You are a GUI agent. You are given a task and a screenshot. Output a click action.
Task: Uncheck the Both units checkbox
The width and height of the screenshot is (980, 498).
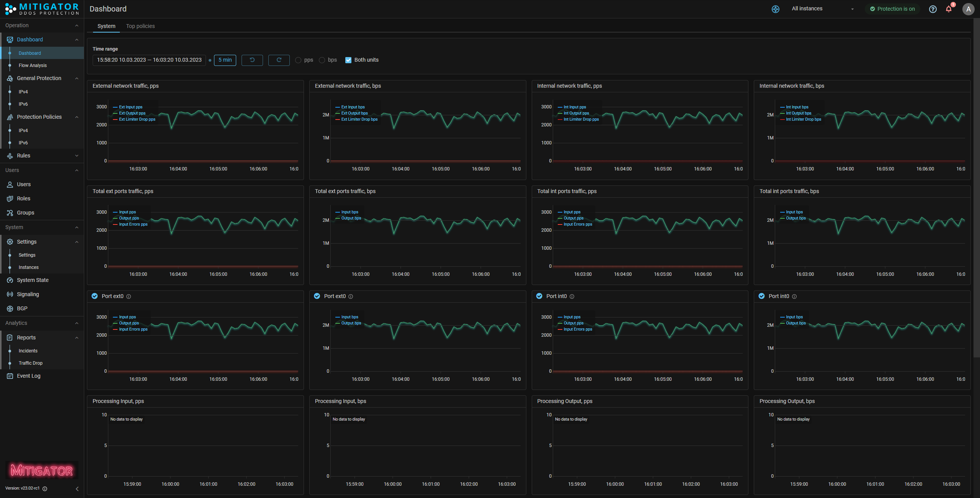pyautogui.click(x=348, y=60)
